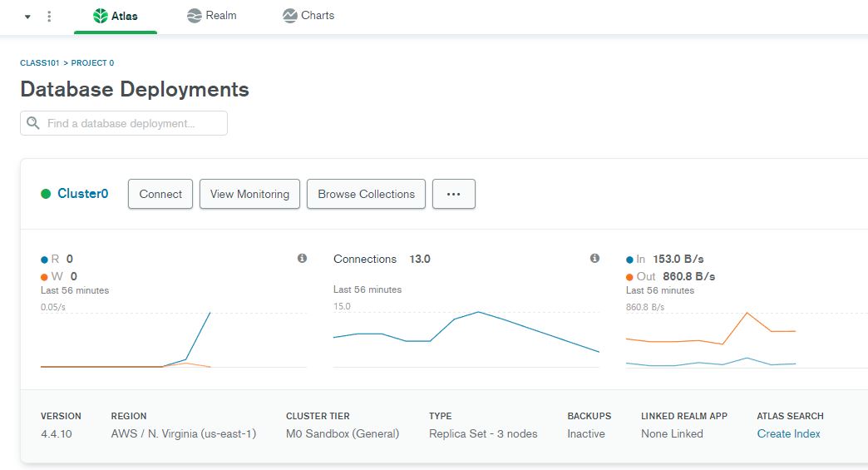Click Browse Collections button

point(366,194)
